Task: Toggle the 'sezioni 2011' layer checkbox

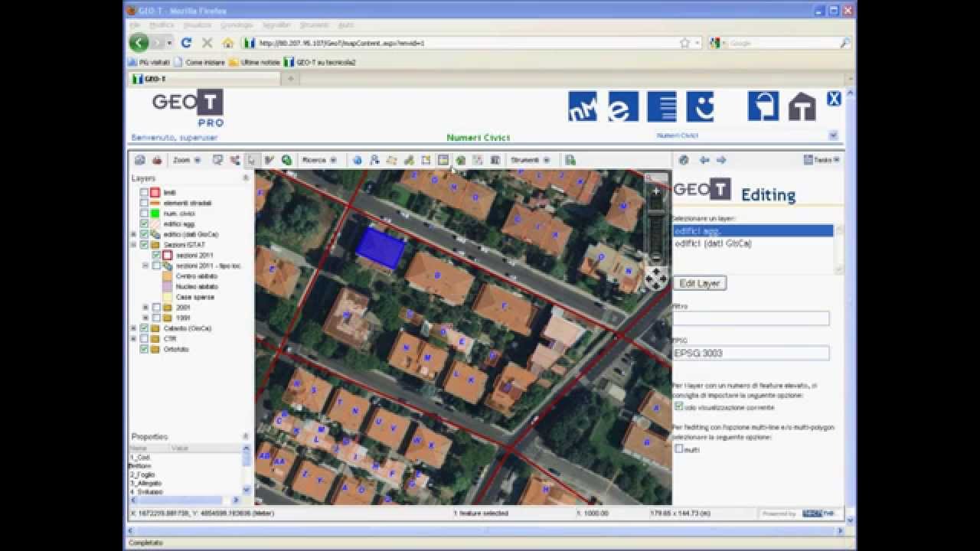Action: coord(156,255)
